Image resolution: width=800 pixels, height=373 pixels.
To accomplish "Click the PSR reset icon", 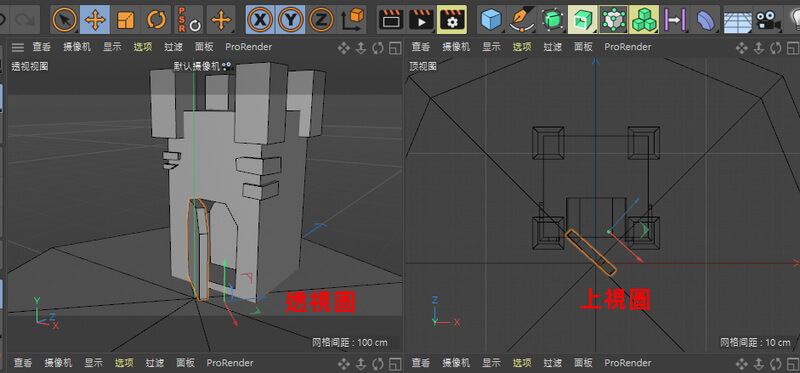I will click(x=188, y=19).
